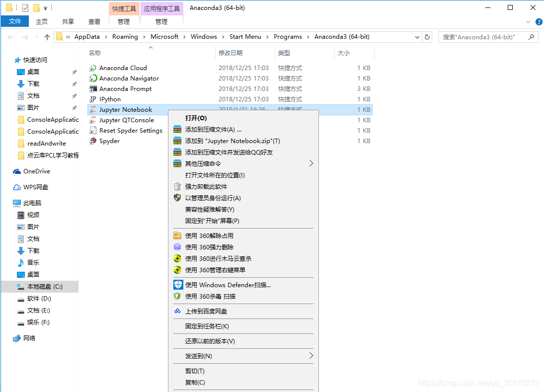Click the OneDrive cloud icon in sidebar
Screen dimensions: 544x392
click(17, 171)
